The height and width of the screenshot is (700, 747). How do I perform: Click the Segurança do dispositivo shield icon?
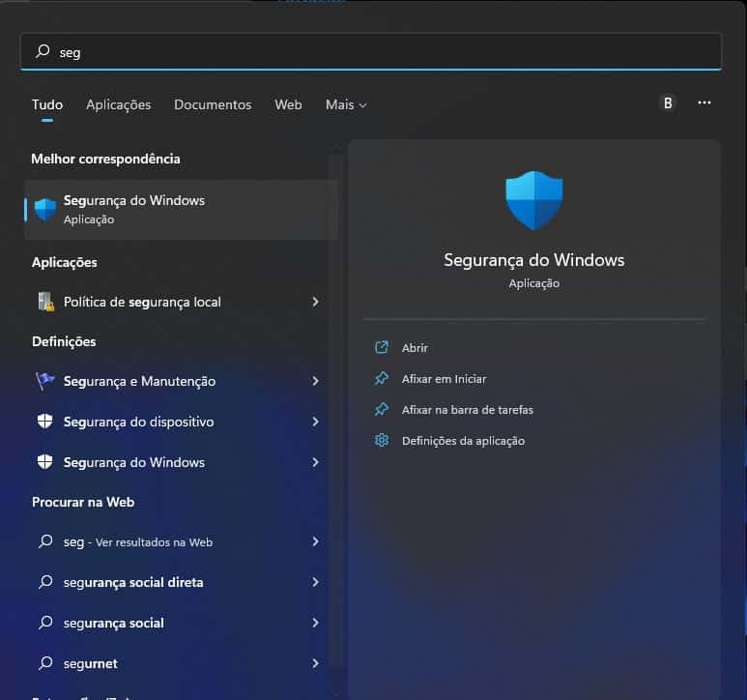(45, 422)
